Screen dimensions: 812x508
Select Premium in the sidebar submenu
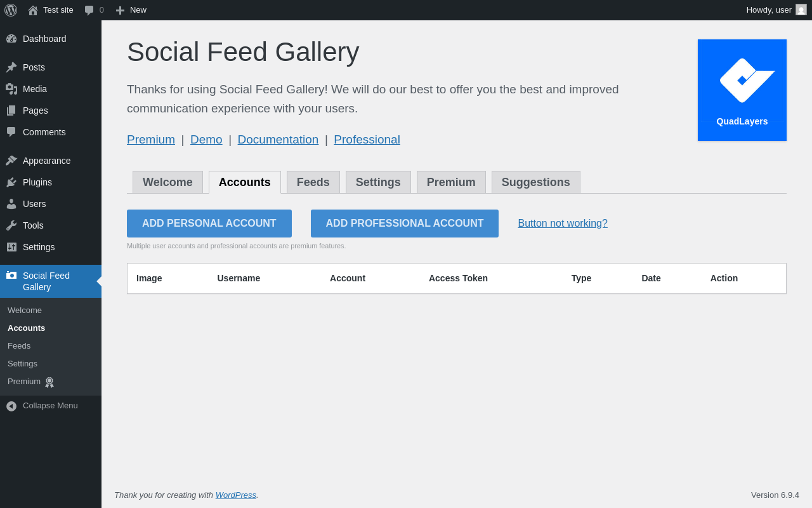coord(24,382)
